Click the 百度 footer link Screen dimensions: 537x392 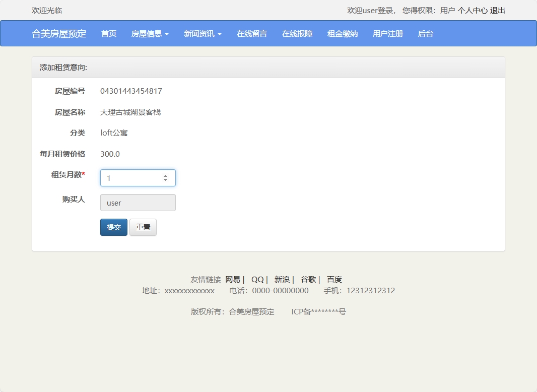[334, 279]
